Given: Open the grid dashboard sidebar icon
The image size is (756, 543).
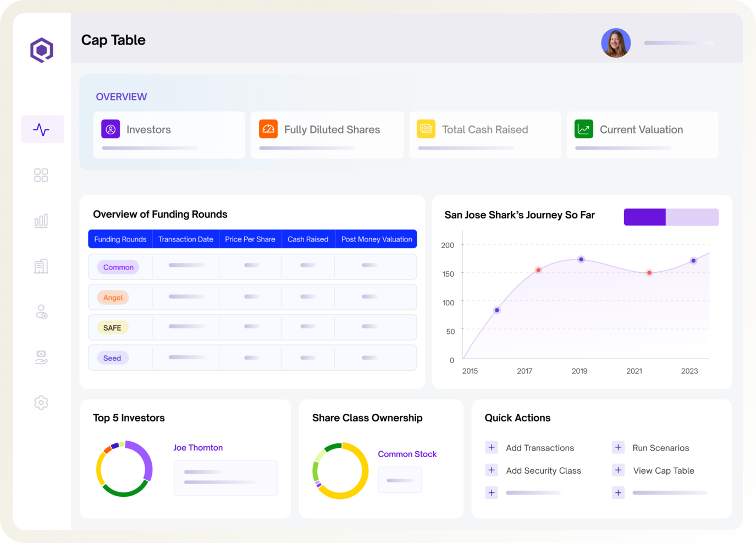Looking at the screenshot, I should 41,175.
